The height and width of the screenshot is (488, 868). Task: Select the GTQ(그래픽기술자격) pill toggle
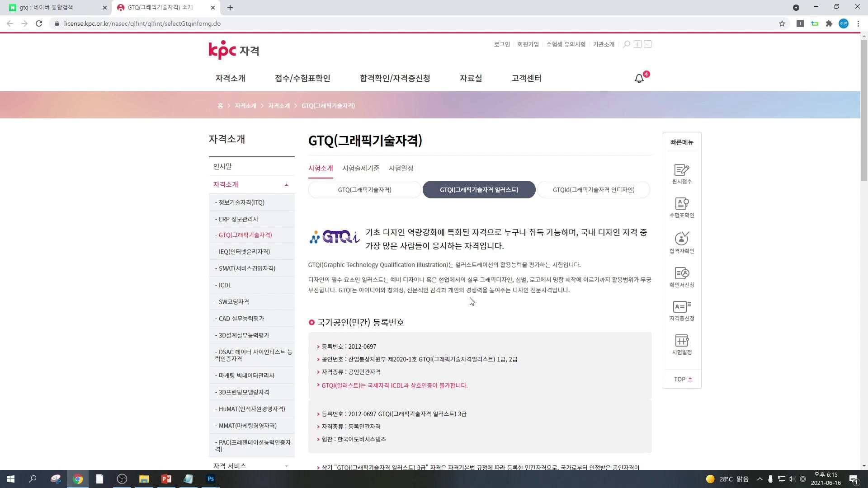[x=364, y=190]
